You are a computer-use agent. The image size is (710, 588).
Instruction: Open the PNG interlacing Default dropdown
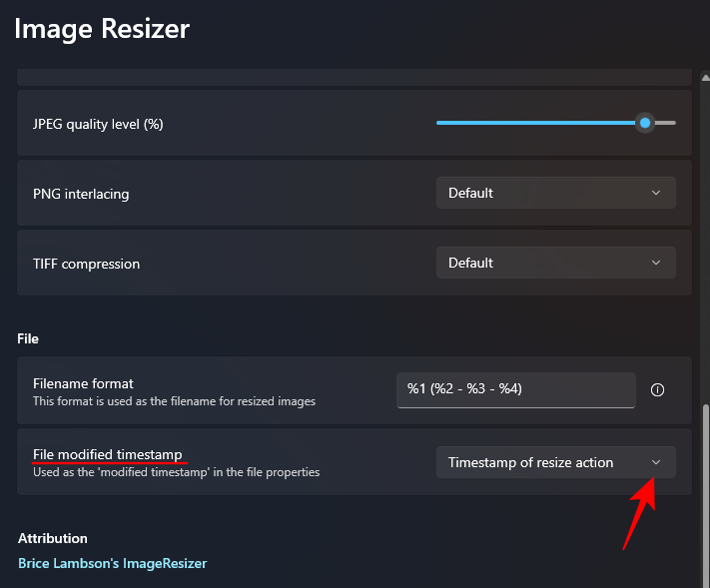555,193
